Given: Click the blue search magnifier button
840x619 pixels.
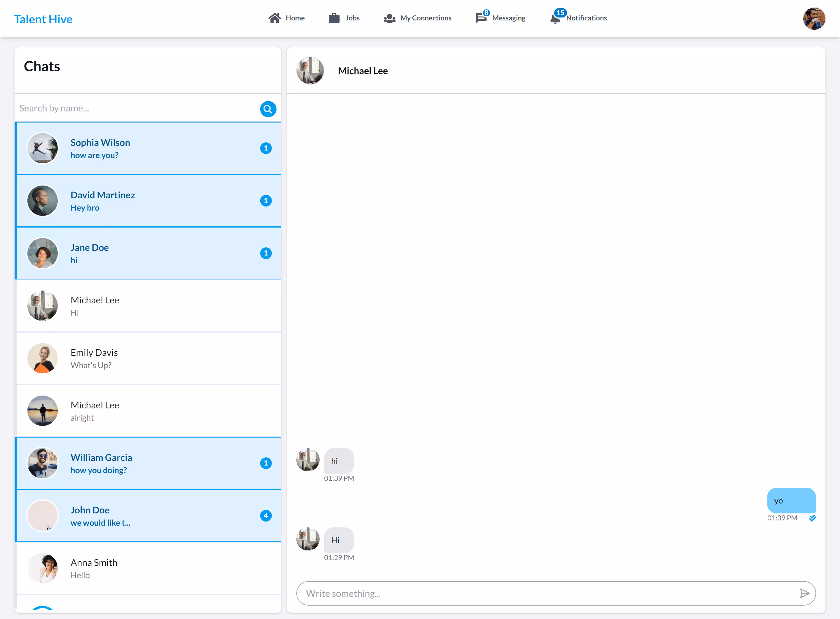Looking at the screenshot, I should (x=268, y=109).
